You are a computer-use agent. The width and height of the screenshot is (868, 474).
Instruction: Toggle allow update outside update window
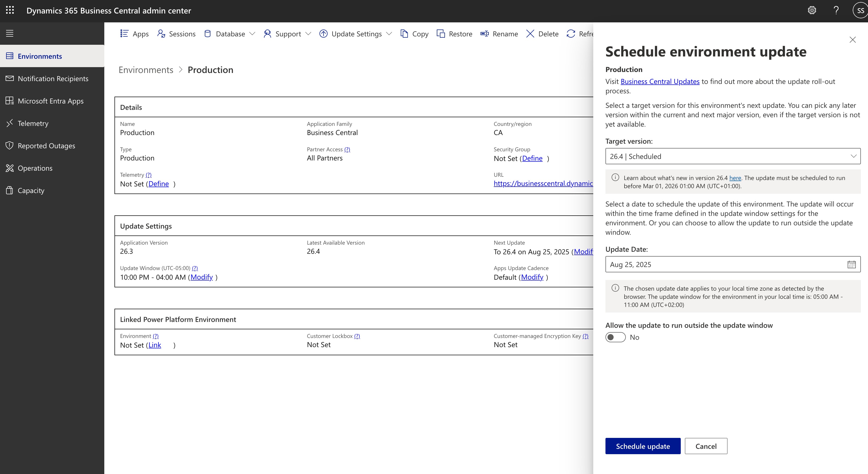coord(615,337)
